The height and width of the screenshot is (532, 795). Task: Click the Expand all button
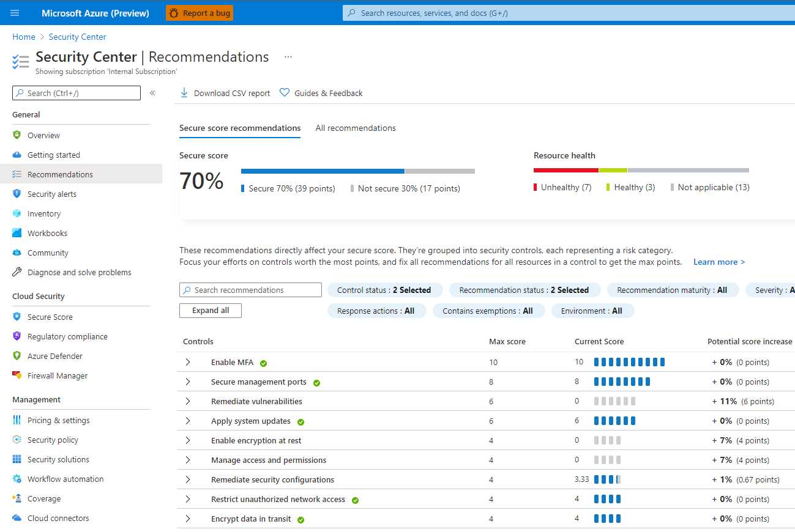210,311
